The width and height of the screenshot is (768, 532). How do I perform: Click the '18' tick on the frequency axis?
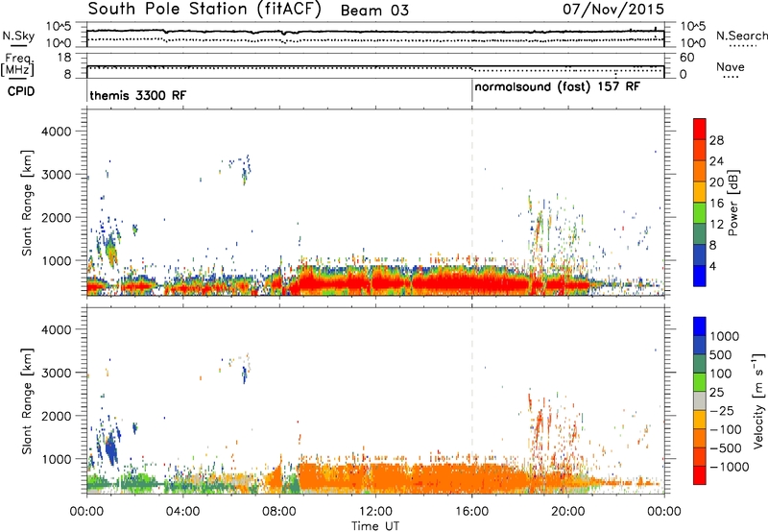64,58
